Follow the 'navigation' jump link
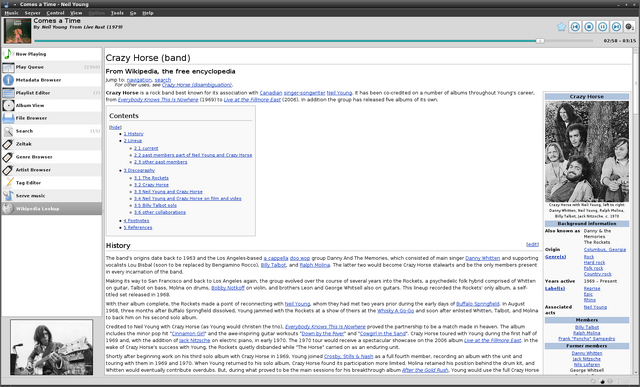Viewport: 640px width, 387px height. 139,80
